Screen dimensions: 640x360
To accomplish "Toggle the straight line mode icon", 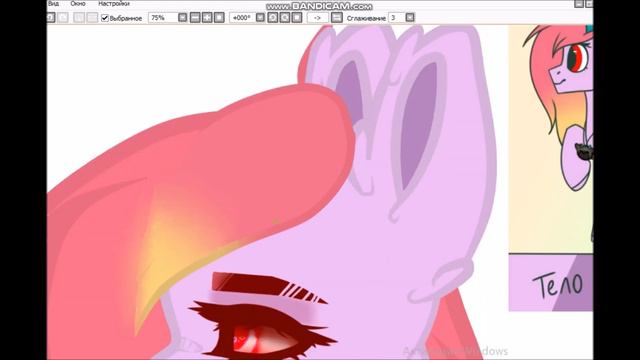I will coord(336,18).
